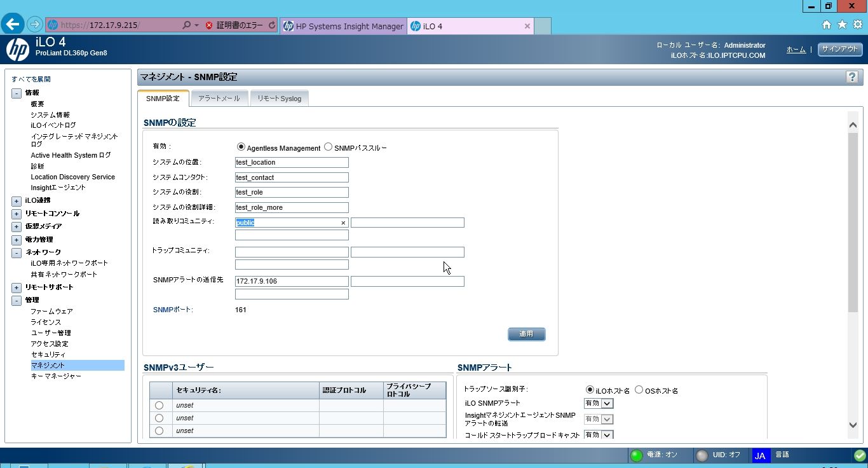Open the help question mark icon
Screen dimensions: 868x468
(x=851, y=77)
